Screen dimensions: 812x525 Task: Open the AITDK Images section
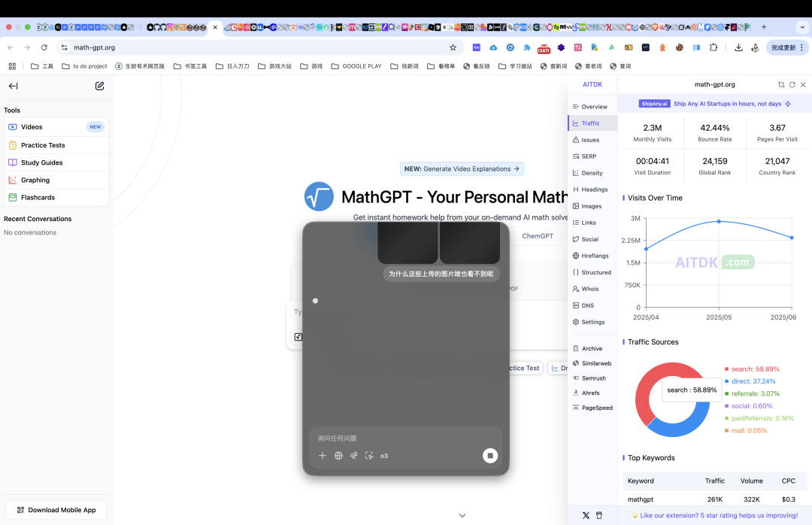click(x=592, y=206)
